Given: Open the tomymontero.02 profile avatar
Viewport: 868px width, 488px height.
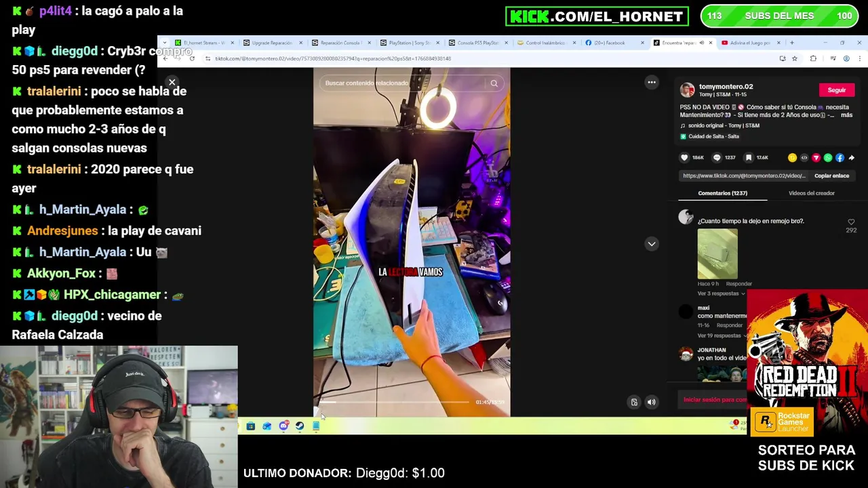Looking at the screenshot, I should [x=688, y=90].
